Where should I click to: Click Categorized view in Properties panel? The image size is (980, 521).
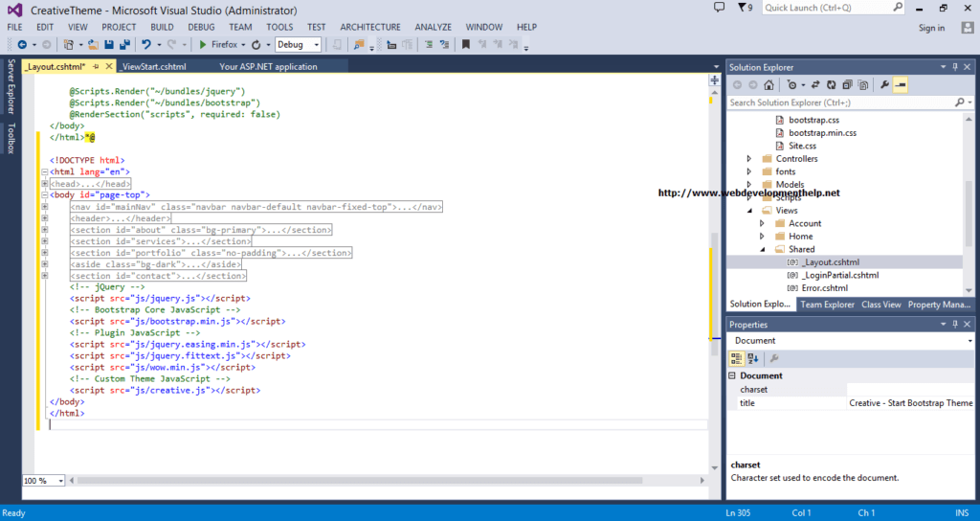(x=736, y=358)
